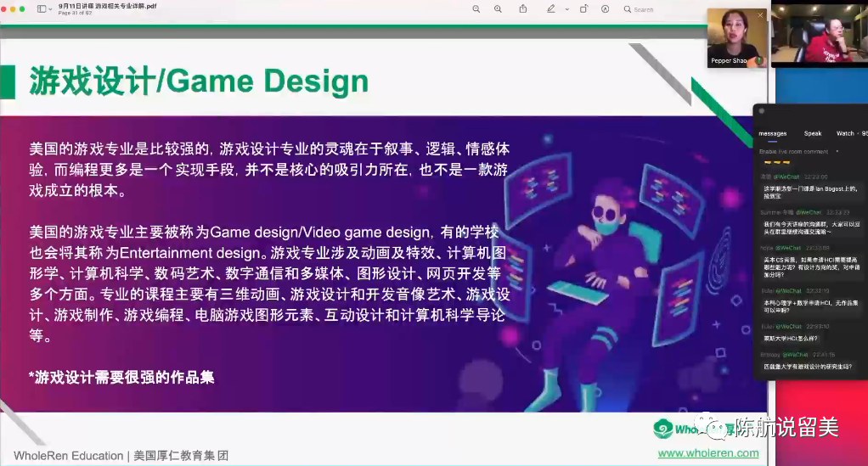Close Pepper Shao's video thumbnail
The image size is (868, 466).
[760, 14]
